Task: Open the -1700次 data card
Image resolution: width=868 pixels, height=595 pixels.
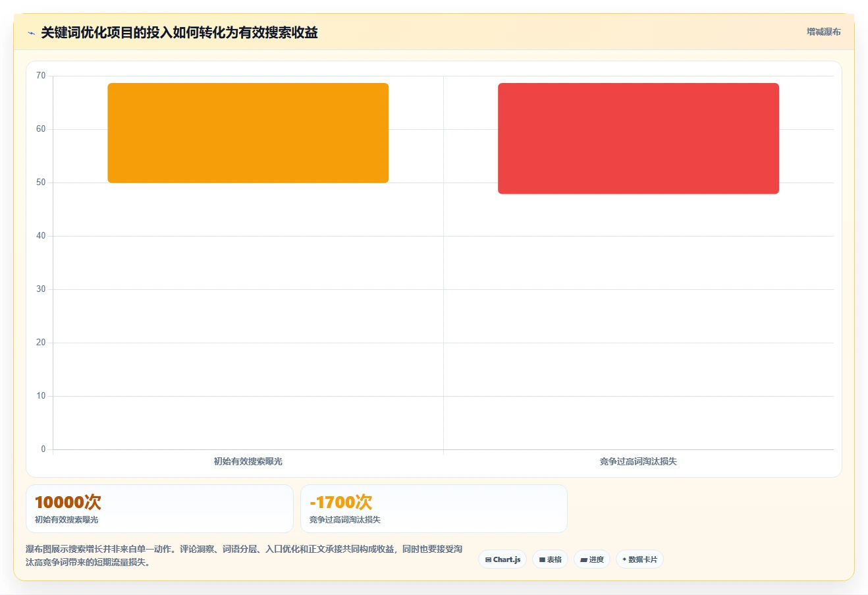Action: coord(434,509)
